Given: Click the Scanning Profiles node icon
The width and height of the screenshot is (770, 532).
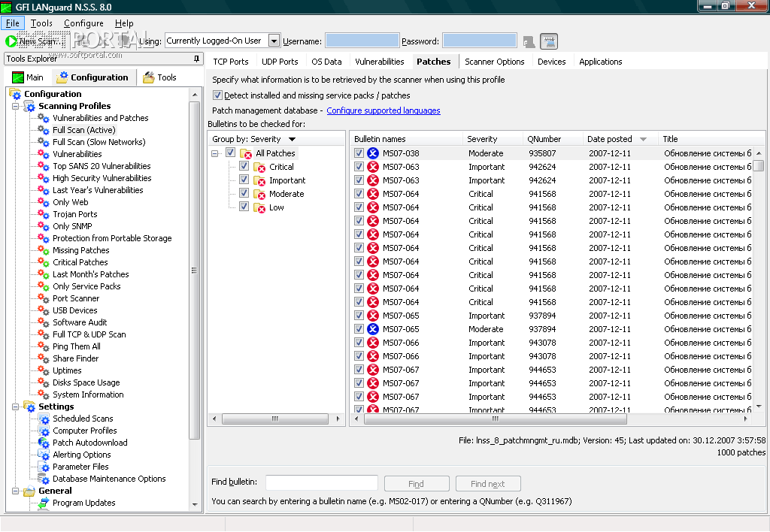Looking at the screenshot, I should click(x=29, y=106).
